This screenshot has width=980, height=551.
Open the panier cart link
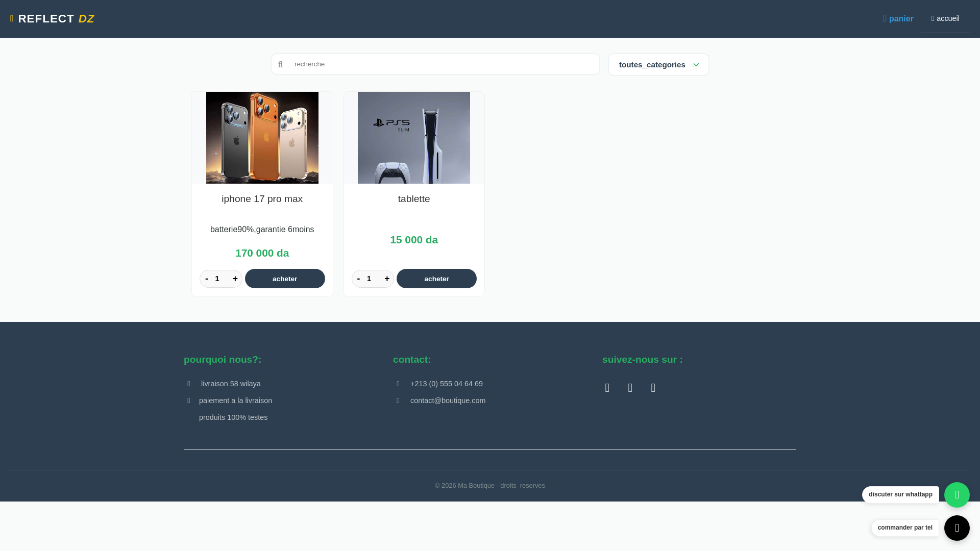coord(898,19)
